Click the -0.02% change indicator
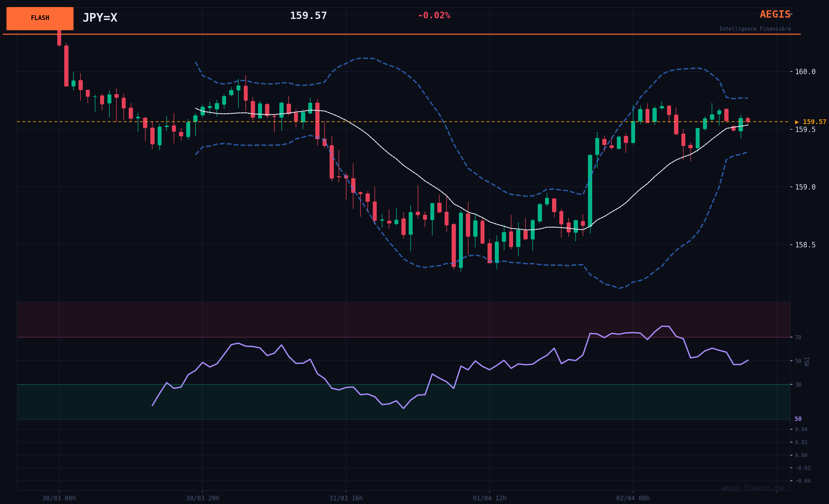This screenshot has width=829, height=504. (x=434, y=16)
